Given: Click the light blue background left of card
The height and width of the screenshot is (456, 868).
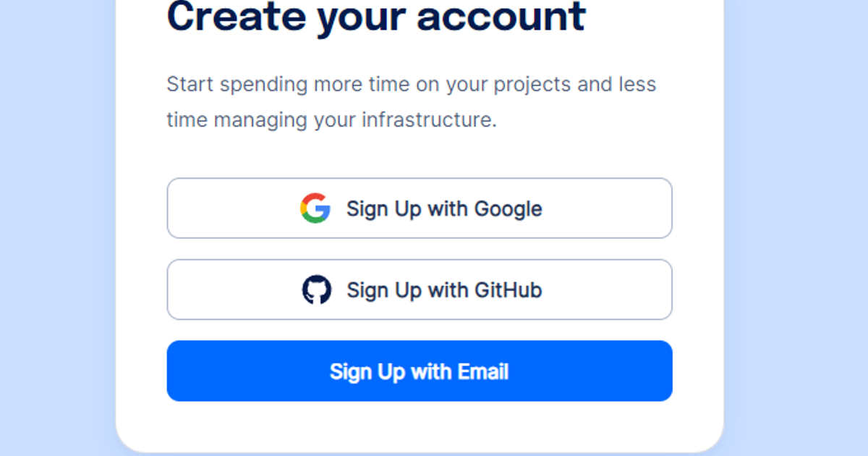Looking at the screenshot, I should click(58, 228).
